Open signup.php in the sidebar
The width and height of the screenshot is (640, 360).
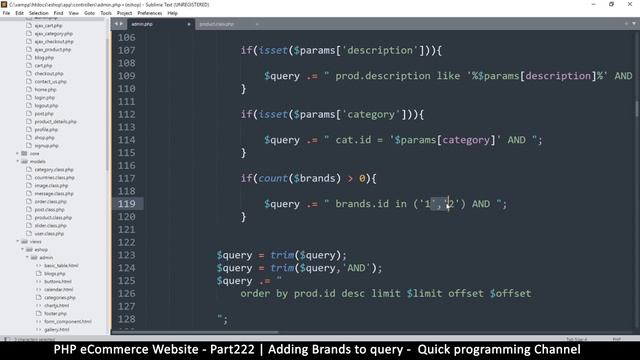point(47,146)
